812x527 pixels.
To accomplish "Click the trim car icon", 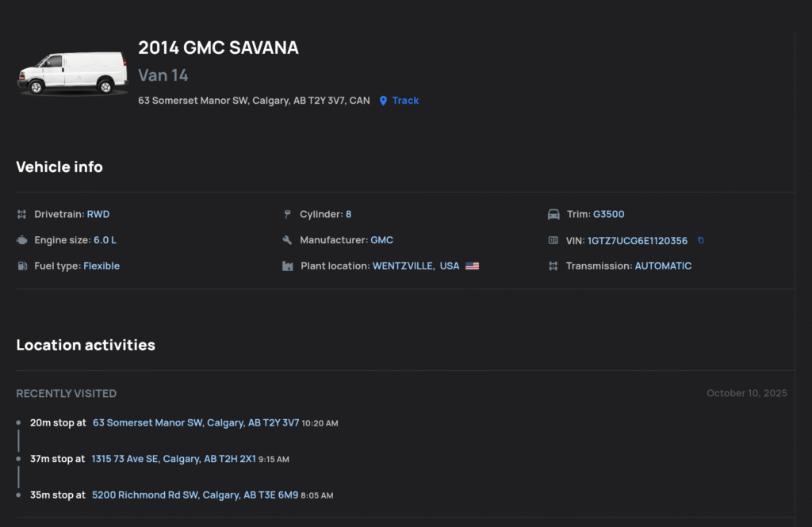I will pyautogui.click(x=553, y=214).
